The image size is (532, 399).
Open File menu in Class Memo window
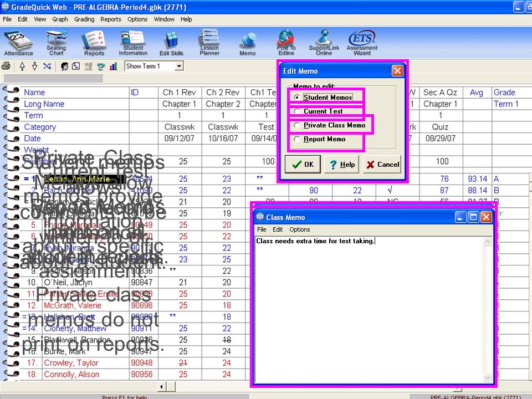tap(262, 229)
